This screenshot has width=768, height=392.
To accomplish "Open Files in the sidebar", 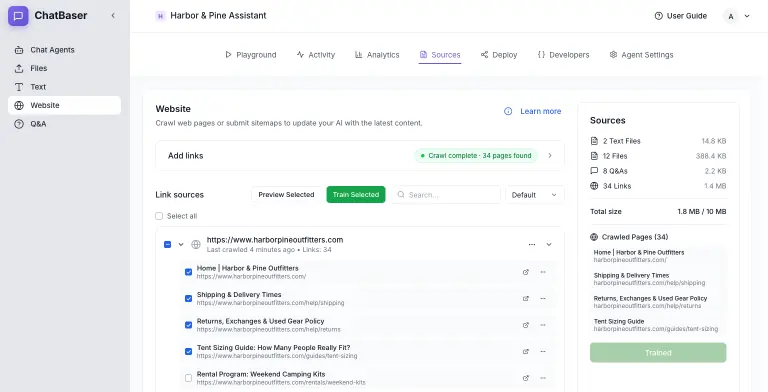I will (64, 68).
